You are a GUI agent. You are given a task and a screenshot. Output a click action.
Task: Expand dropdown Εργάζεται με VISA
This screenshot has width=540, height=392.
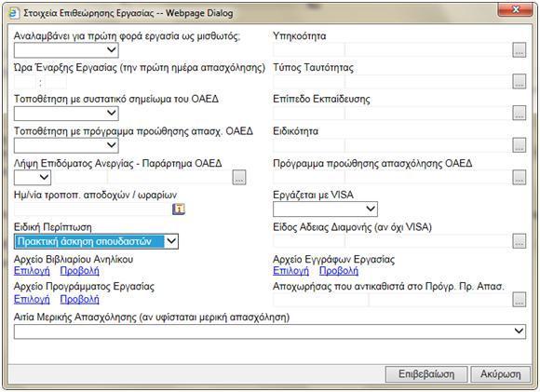tap(325, 209)
